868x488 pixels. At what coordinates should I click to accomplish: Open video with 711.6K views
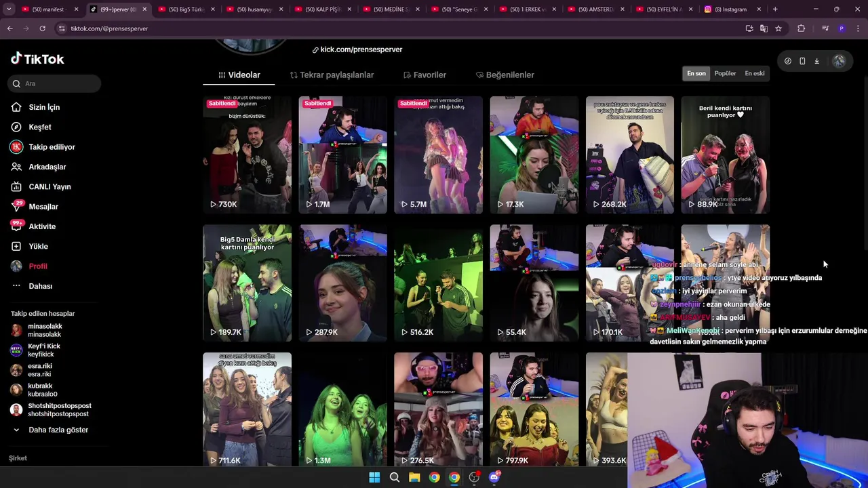coord(247,409)
